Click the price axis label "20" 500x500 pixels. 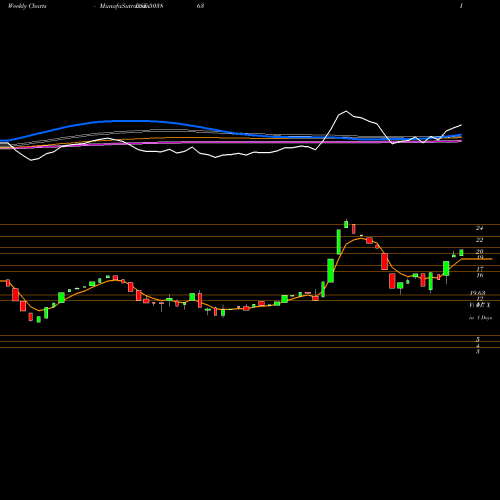pyautogui.click(x=479, y=251)
